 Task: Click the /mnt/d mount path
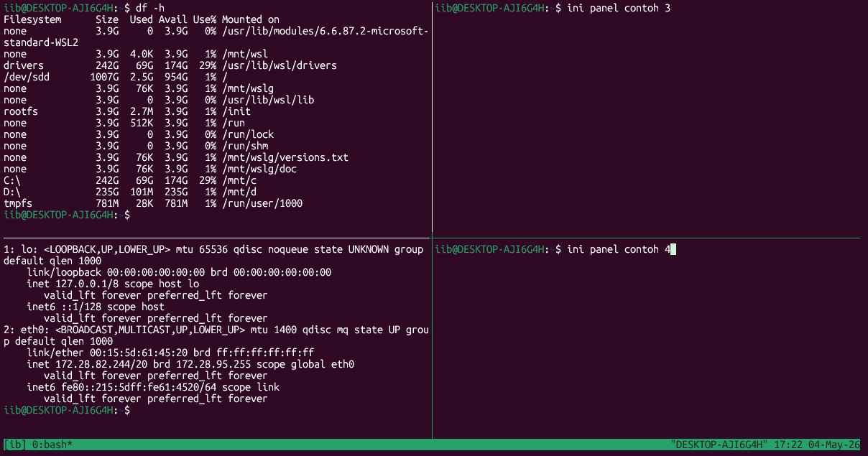click(x=239, y=192)
